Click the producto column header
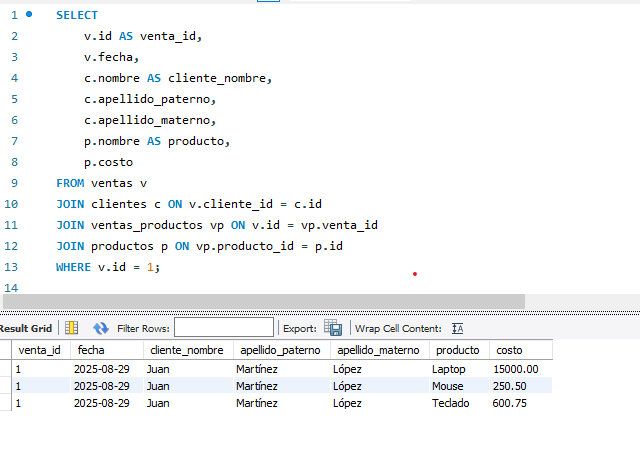640x449 pixels. 459,350
